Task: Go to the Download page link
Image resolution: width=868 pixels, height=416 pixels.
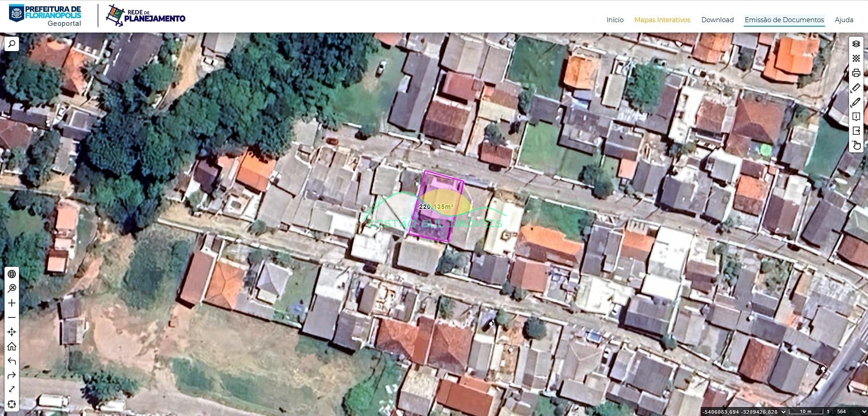Action: click(717, 20)
